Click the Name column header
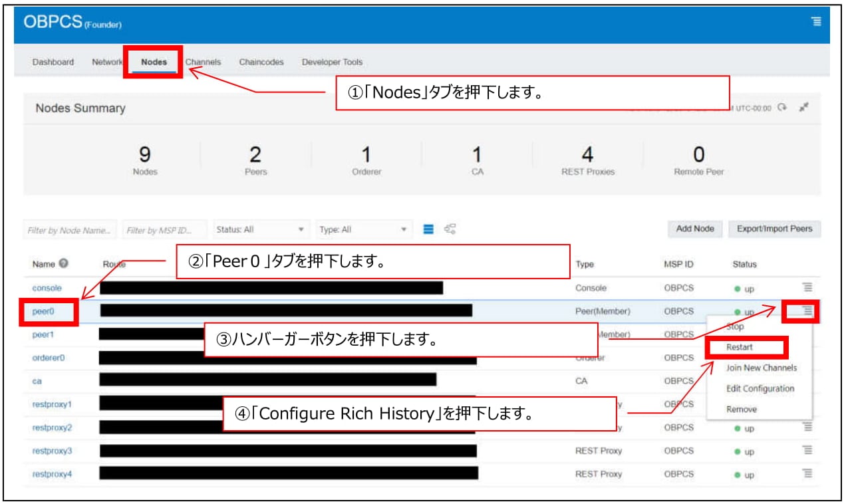The width and height of the screenshot is (848, 504). tap(43, 264)
